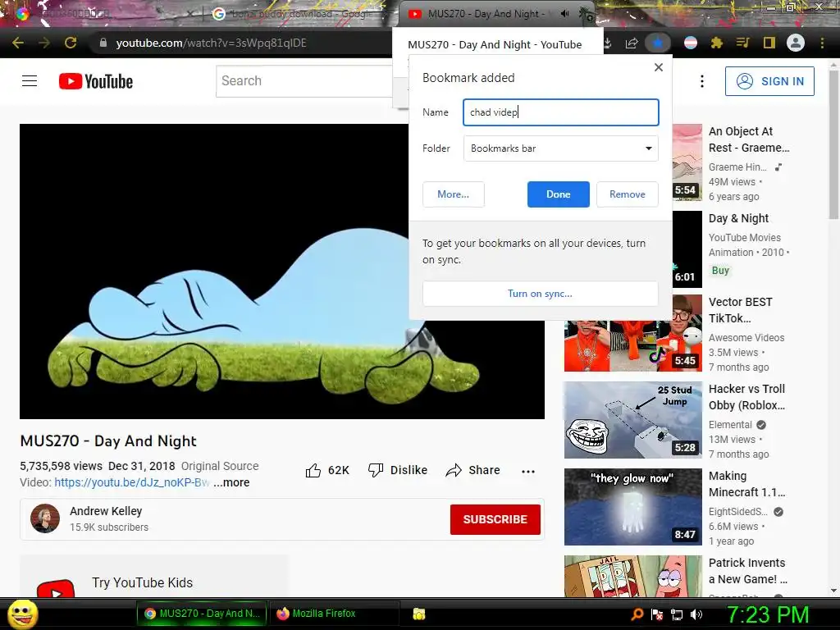Mute the tab via speaker icon
Viewport: 840px width, 630px height.
pyautogui.click(x=564, y=14)
